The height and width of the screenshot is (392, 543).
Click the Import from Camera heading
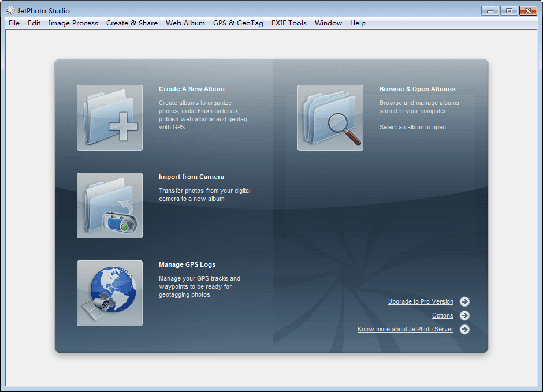[192, 177]
